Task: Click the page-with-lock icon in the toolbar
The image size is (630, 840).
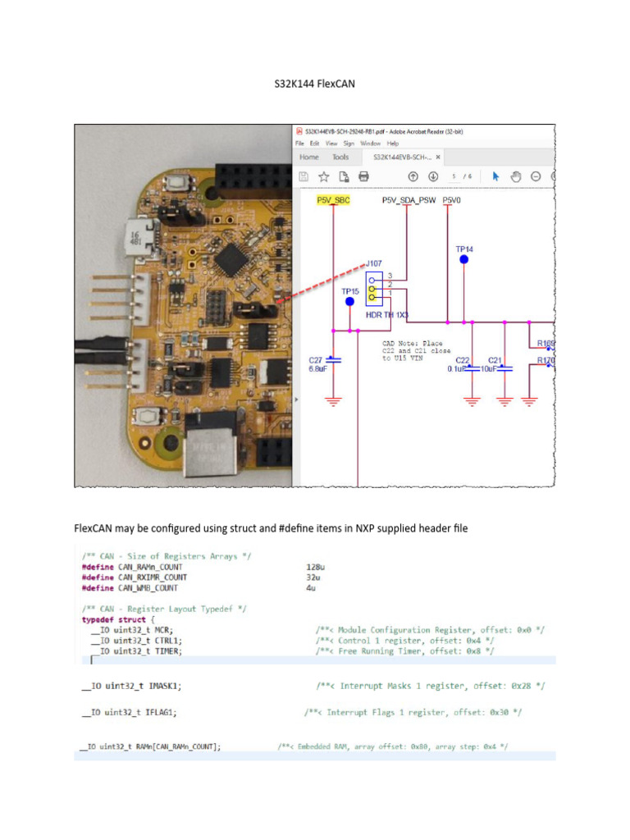Action: [x=344, y=177]
